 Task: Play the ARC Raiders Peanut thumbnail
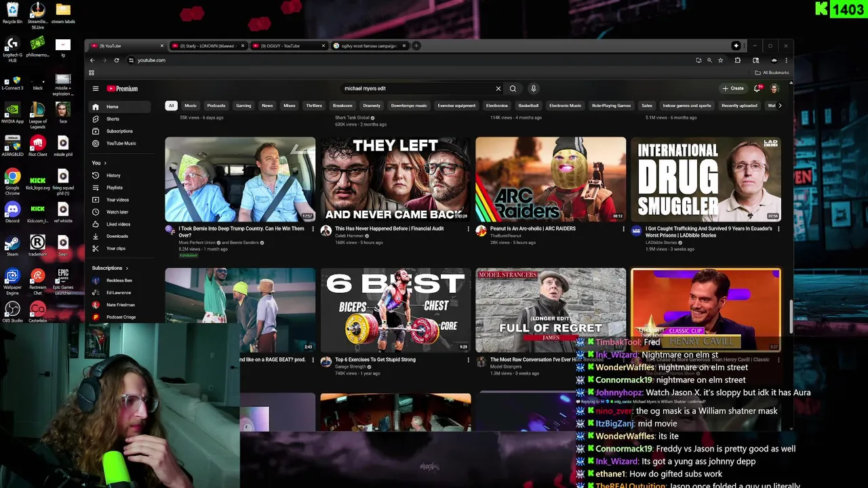(551, 180)
